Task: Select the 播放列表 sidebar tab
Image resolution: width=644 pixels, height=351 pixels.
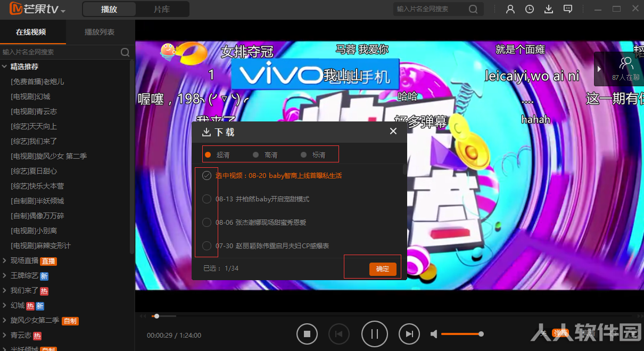Action: (x=100, y=32)
